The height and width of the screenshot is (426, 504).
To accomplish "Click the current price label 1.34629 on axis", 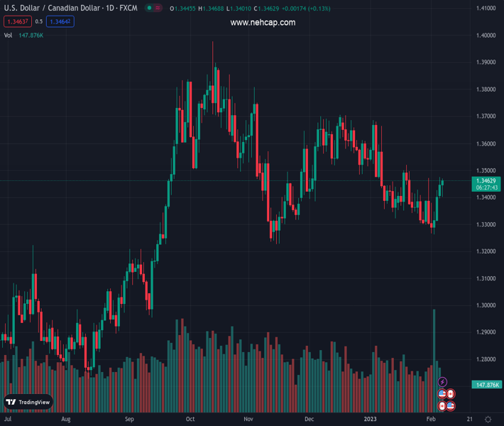I will point(484,181).
